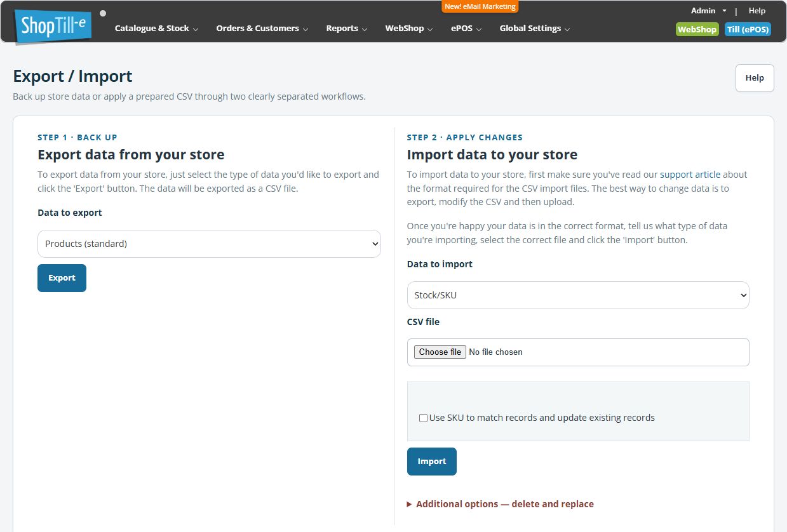Open the ePOS menu
Viewport: 787px width, 532px height.
[466, 29]
